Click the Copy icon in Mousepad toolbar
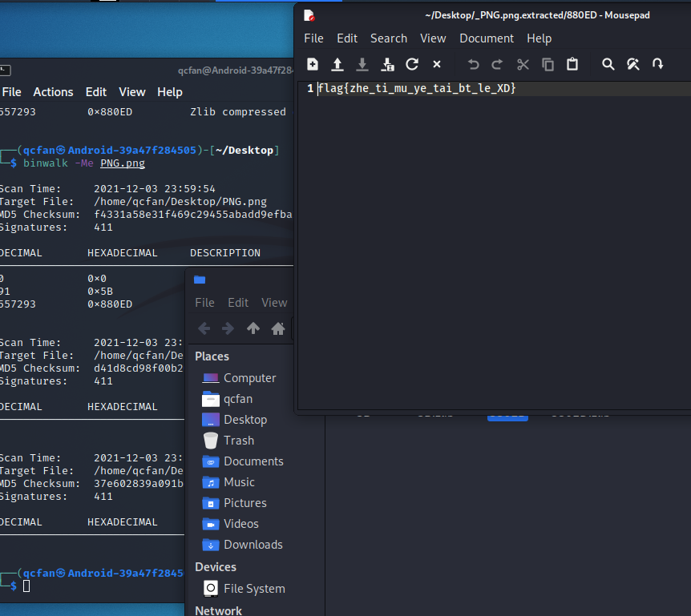The height and width of the screenshot is (616, 691). [548, 64]
